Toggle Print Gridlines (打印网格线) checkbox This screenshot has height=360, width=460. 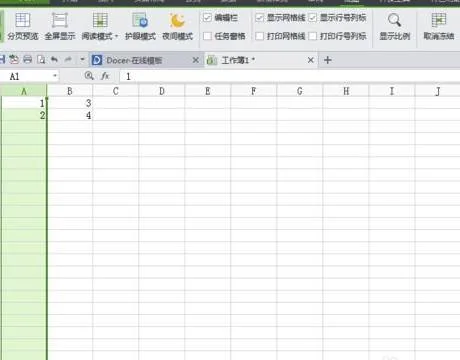point(259,36)
